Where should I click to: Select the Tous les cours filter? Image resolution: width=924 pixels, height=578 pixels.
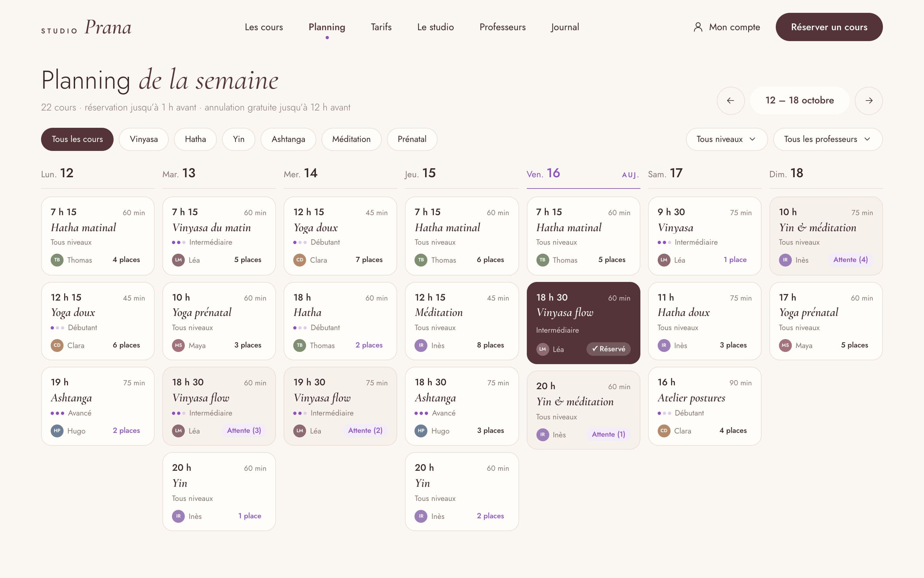77,139
